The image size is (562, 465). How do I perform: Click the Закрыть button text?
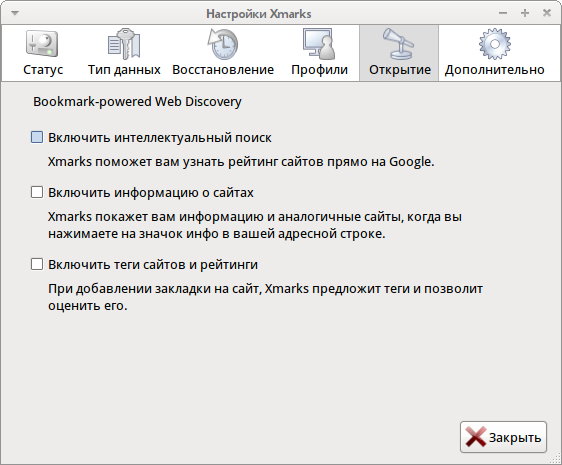(x=515, y=438)
